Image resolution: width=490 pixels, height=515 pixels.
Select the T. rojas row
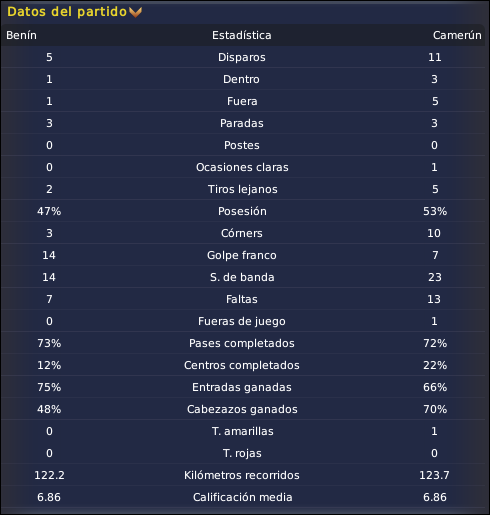[x=243, y=453]
